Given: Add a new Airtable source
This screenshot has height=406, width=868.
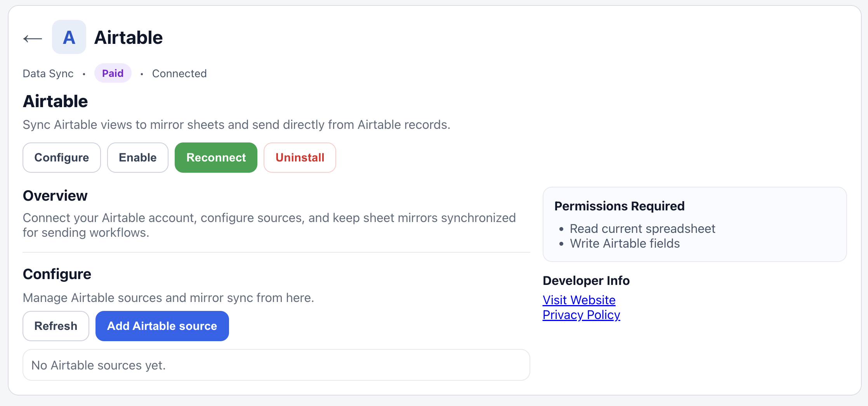Looking at the screenshot, I should [x=162, y=326].
